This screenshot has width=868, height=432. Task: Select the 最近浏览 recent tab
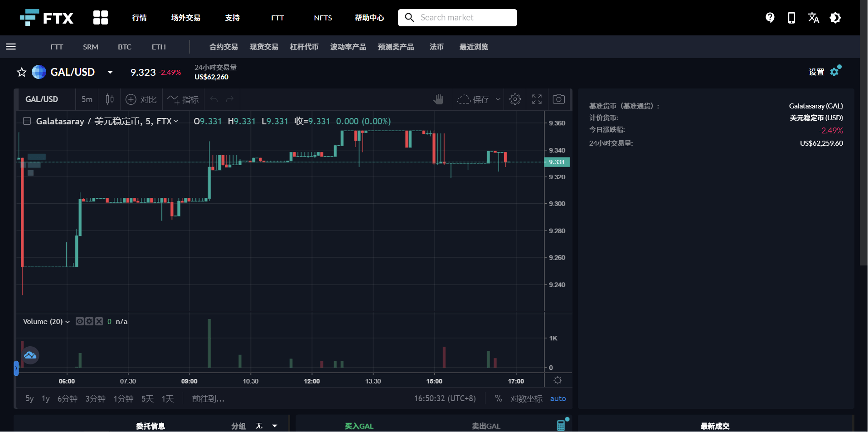click(x=474, y=47)
